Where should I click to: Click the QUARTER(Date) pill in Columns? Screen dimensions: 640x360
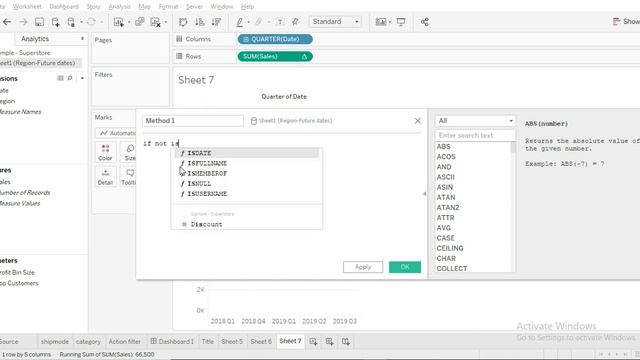tap(275, 39)
